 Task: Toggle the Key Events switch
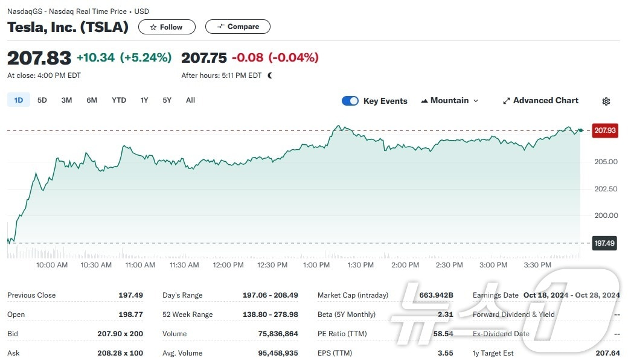(350, 101)
